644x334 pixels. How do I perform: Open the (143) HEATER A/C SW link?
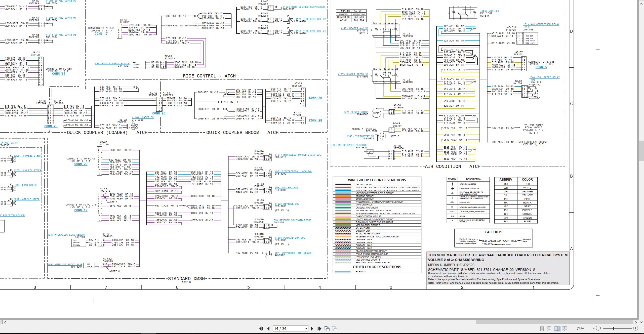click(354, 28)
